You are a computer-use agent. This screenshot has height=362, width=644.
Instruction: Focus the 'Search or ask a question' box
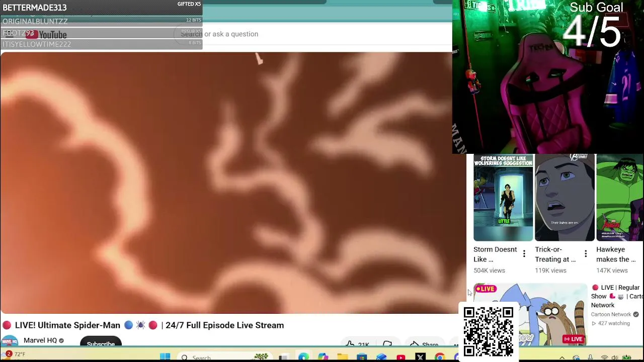[x=312, y=34]
